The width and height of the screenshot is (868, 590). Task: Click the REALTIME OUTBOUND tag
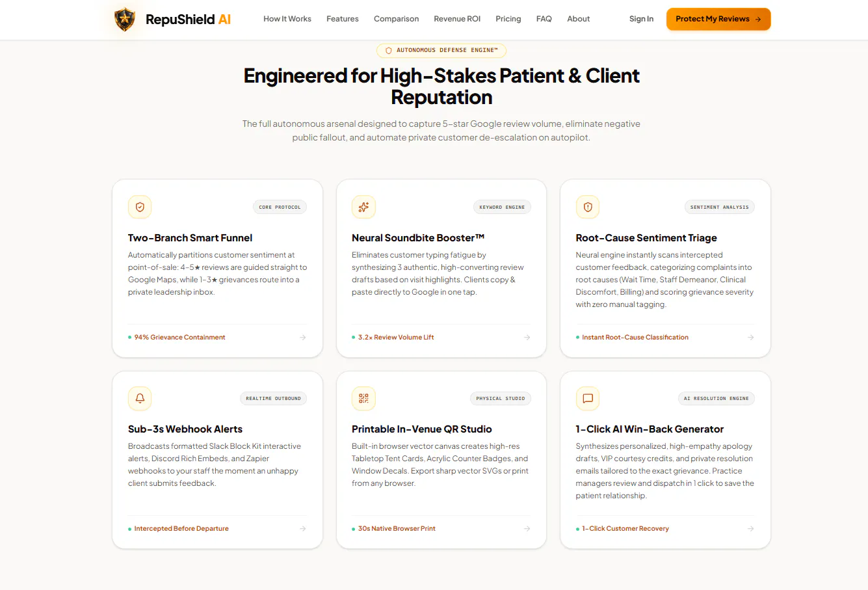pyautogui.click(x=273, y=398)
